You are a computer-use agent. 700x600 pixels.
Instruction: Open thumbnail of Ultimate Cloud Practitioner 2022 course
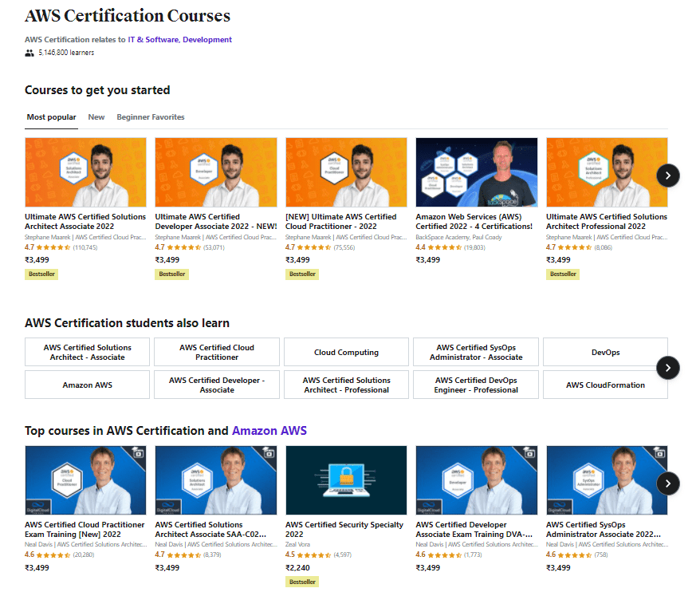coord(347,172)
